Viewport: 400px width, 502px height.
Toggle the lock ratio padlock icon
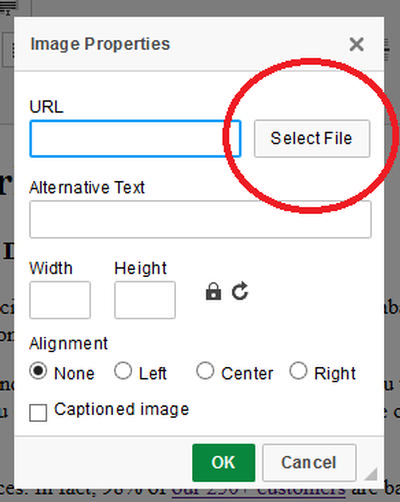coord(213,292)
